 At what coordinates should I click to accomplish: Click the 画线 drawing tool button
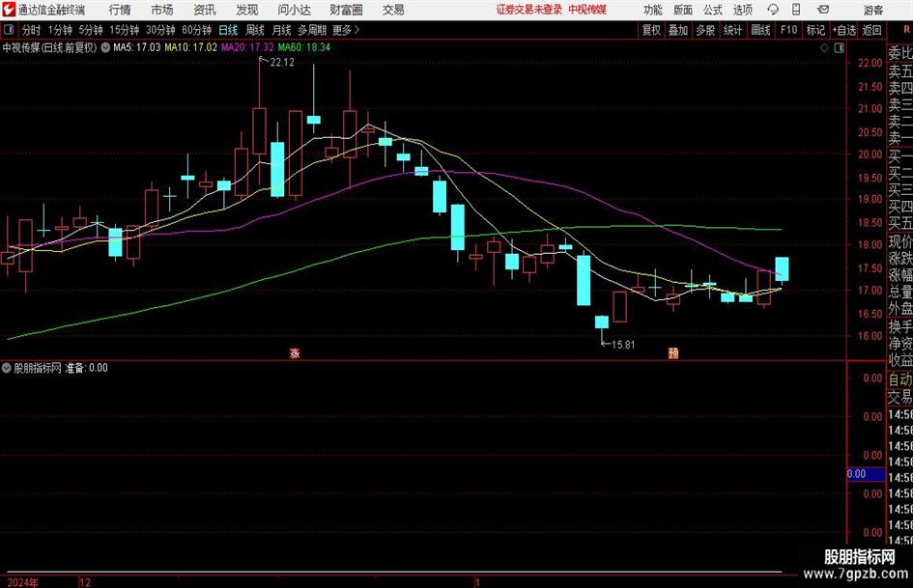click(x=760, y=30)
